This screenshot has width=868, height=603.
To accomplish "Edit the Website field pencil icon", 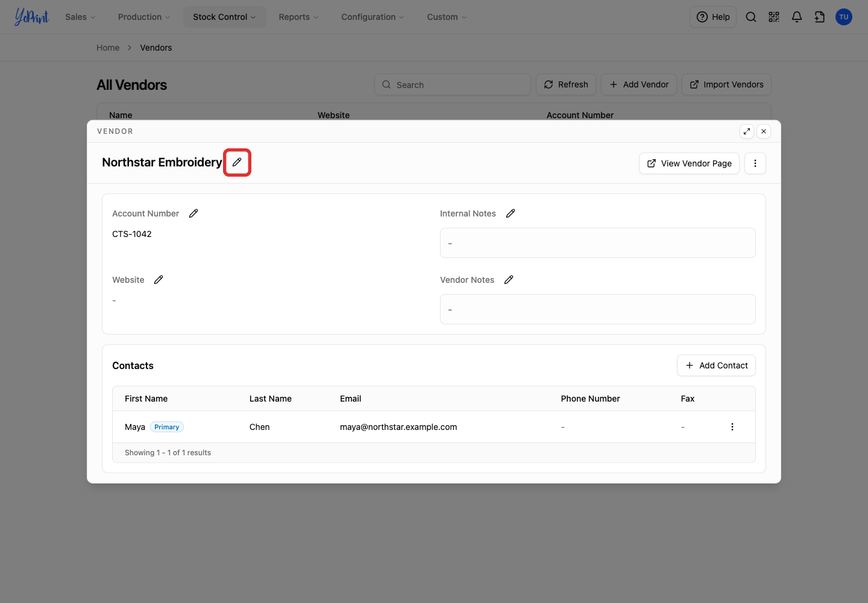I will coord(159,280).
